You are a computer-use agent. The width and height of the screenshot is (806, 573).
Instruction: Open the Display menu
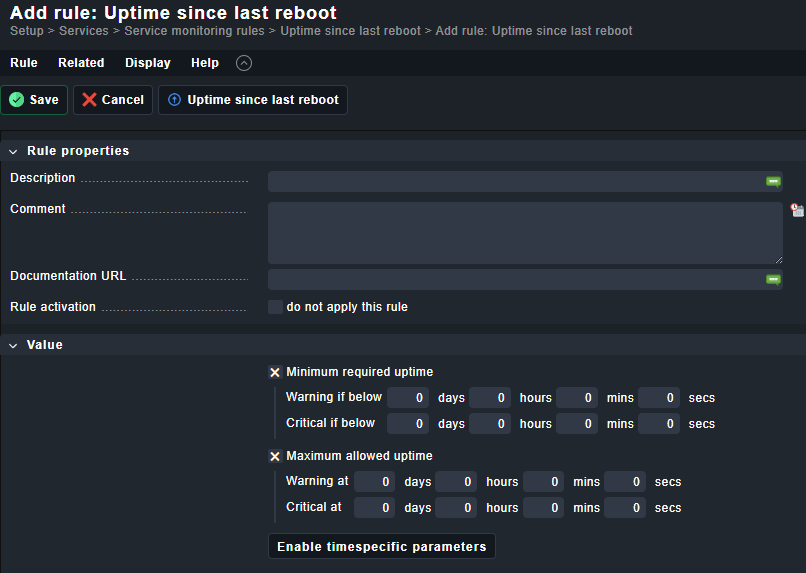pos(148,63)
